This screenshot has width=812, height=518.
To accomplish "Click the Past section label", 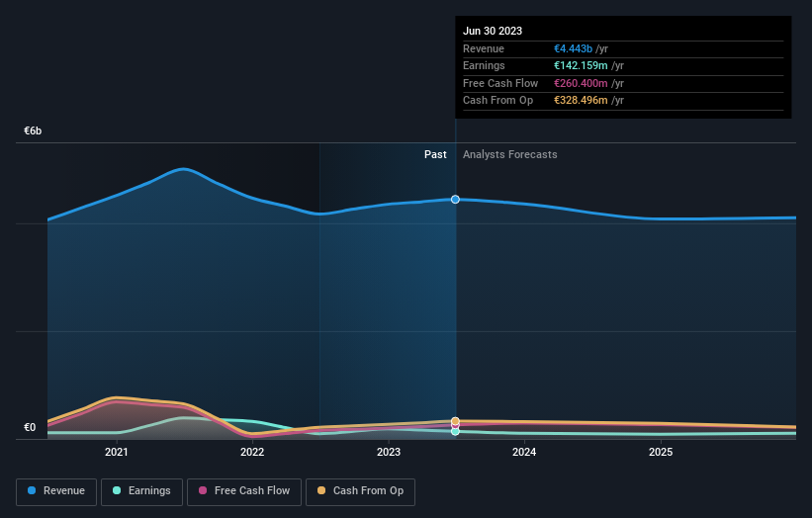I will click(435, 154).
